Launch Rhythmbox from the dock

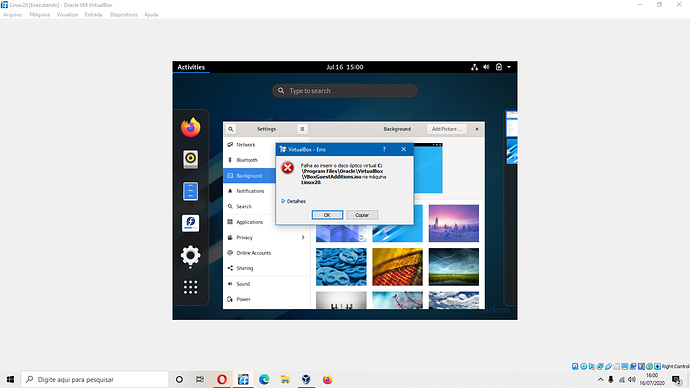pos(191,159)
